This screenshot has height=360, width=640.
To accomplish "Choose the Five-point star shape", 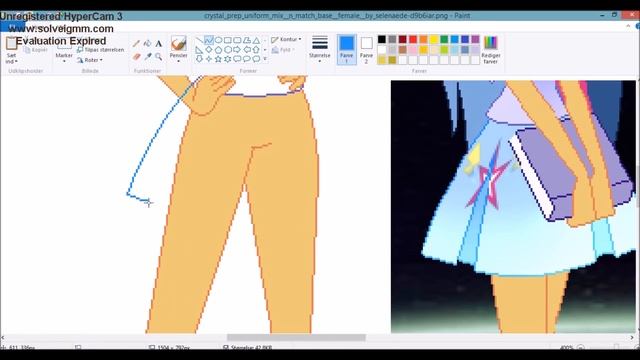I will coord(218,59).
